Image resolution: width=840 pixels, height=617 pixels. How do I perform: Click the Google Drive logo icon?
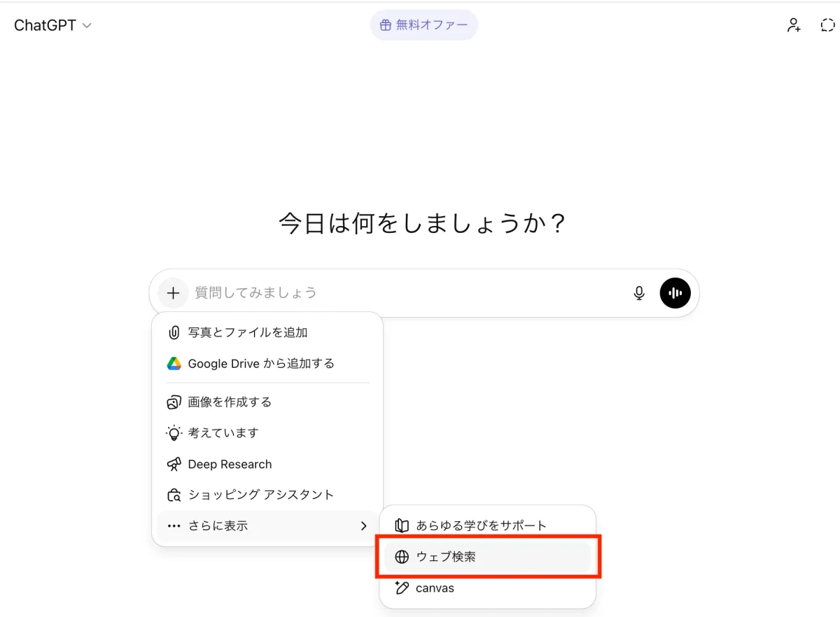[x=174, y=364]
